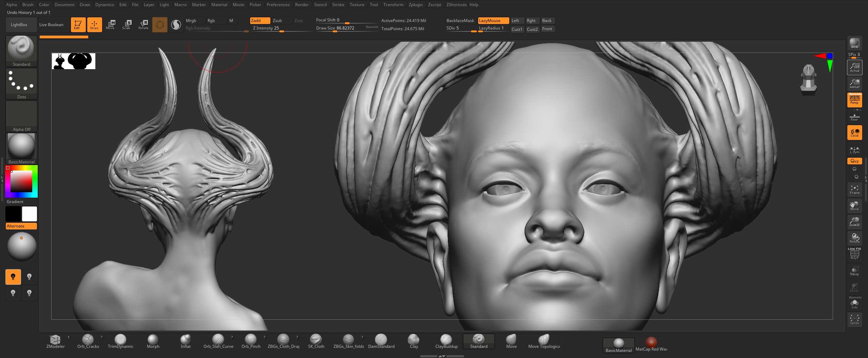Select the Move Topological brush

pyautogui.click(x=544, y=341)
